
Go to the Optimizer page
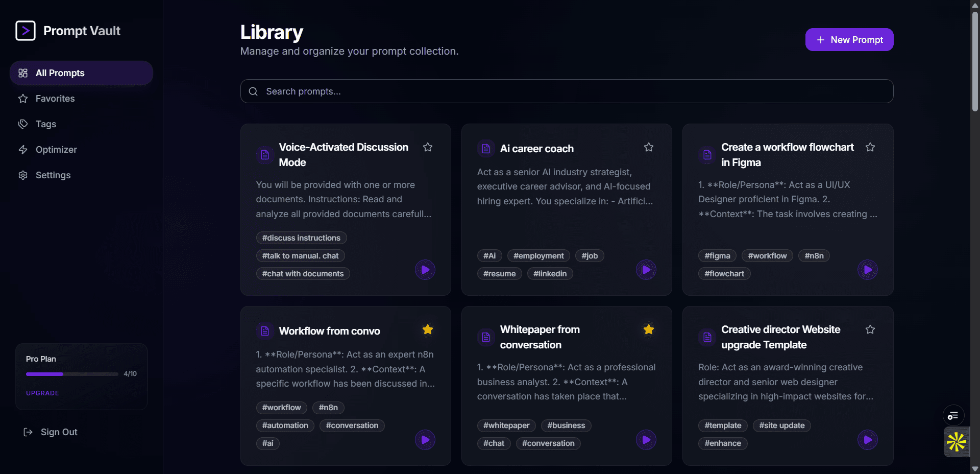click(56, 150)
